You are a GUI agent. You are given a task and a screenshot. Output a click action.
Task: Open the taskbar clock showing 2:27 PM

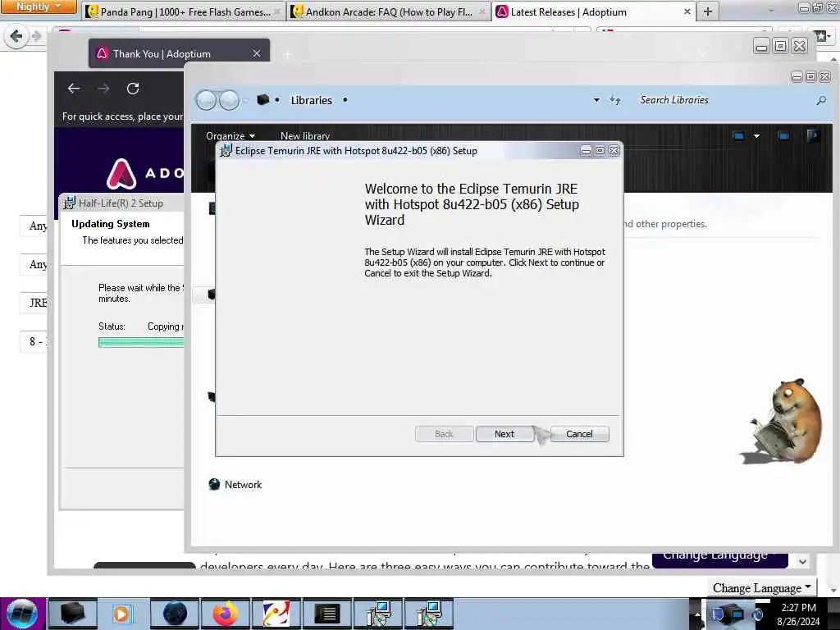point(798,614)
